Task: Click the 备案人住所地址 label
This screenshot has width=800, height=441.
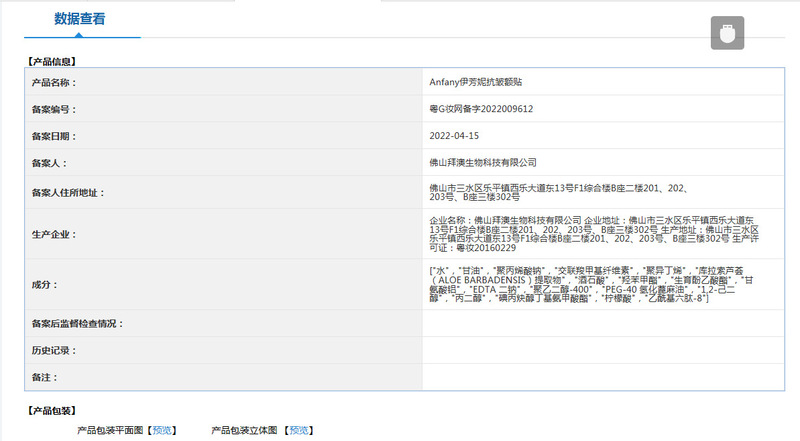Action: [68, 193]
